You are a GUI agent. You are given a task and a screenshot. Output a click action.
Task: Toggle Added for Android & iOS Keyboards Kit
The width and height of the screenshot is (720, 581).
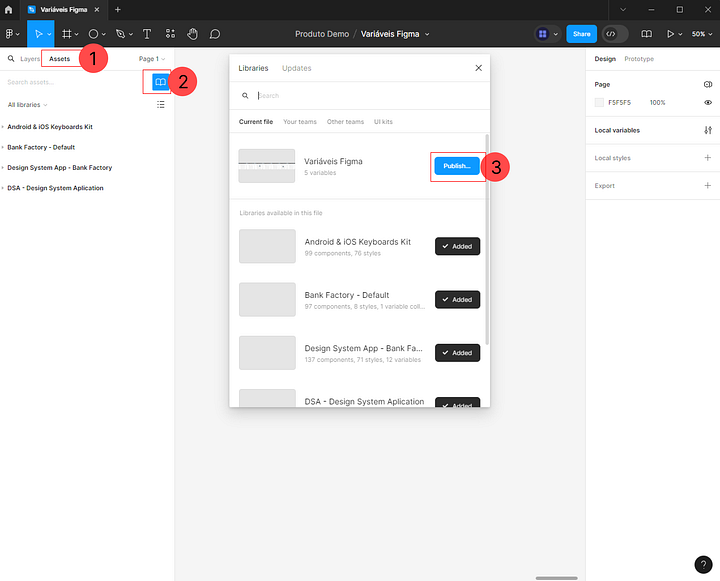pos(457,246)
